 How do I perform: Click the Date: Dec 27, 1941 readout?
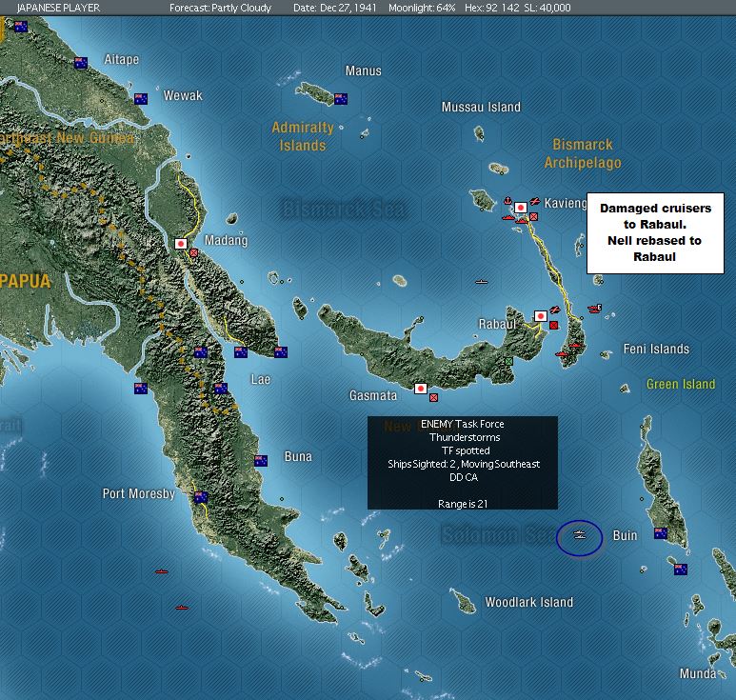pyautogui.click(x=334, y=8)
